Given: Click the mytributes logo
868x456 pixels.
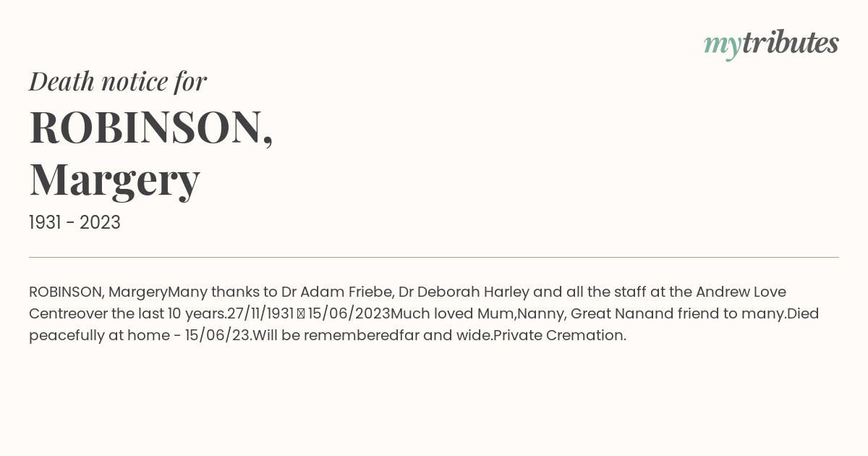Looking at the screenshot, I should (771, 44).
